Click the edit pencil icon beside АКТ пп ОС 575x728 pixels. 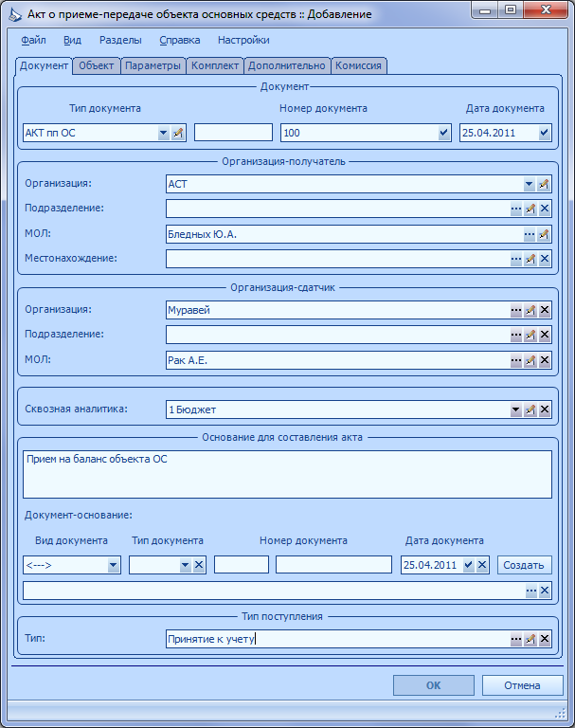(x=178, y=134)
